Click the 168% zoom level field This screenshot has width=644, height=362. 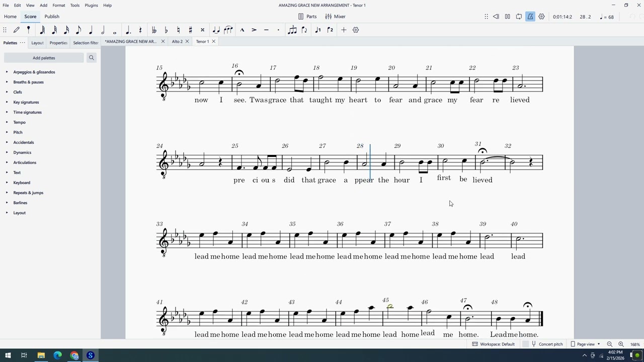635,344
